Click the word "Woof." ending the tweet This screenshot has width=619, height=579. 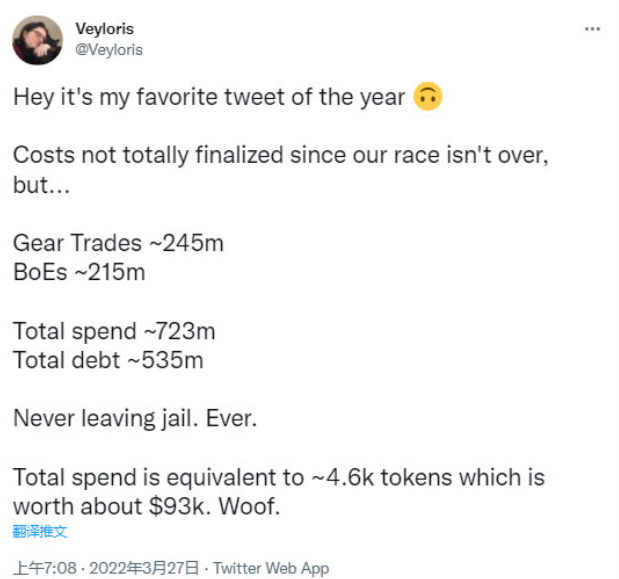249,506
